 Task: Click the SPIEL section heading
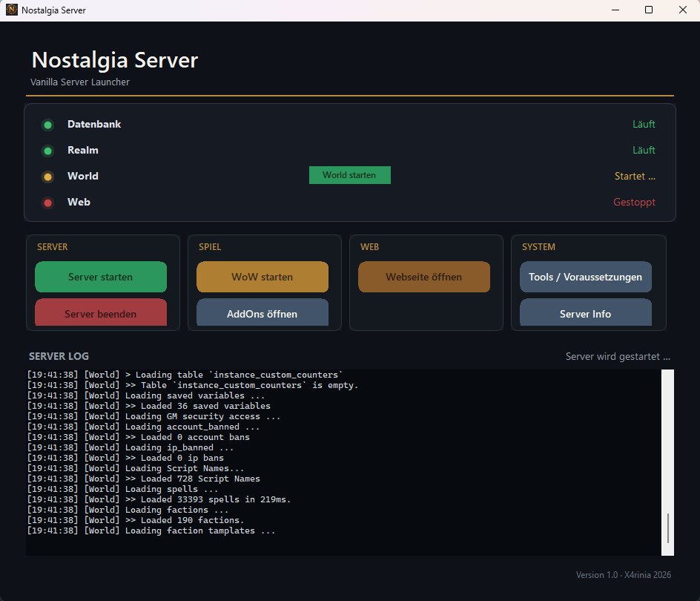(x=210, y=247)
